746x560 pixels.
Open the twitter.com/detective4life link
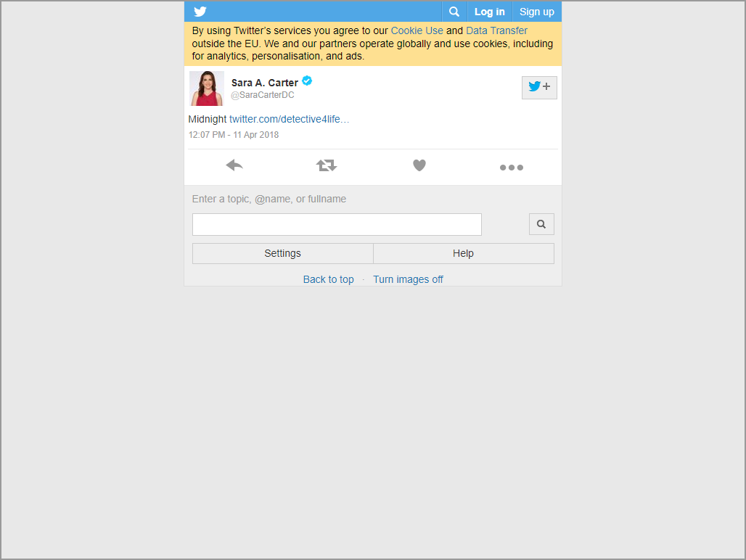[290, 119]
